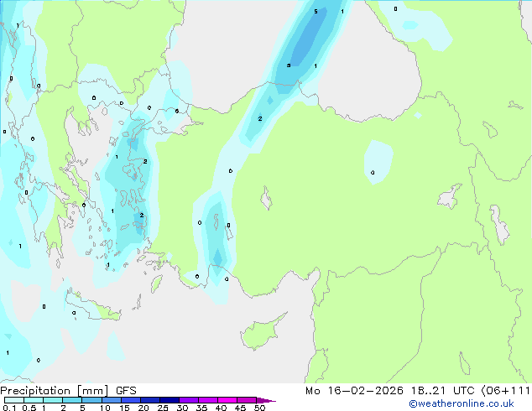Click the "GFS" model label
This screenshot has width=532, height=411.
(126, 391)
